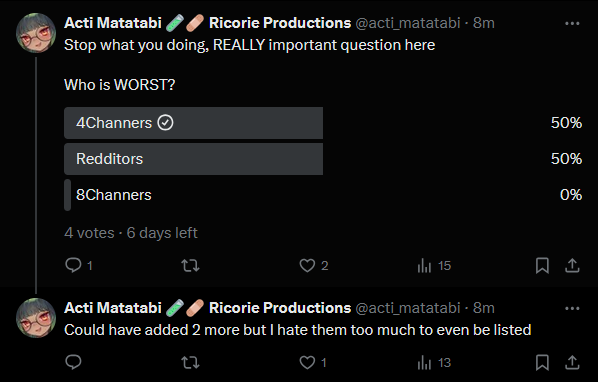This screenshot has height=382, width=598.
Task: Repost the second tweet
Action: coord(190,362)
